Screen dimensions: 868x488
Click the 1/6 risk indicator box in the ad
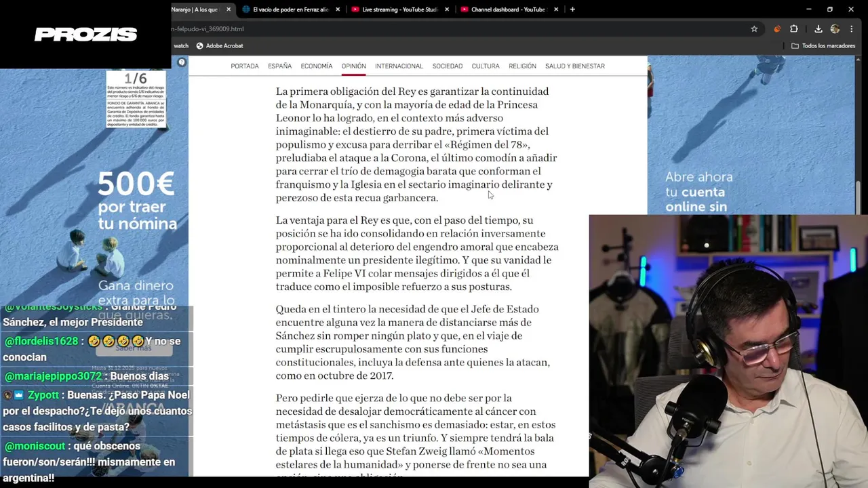[136, 100]
